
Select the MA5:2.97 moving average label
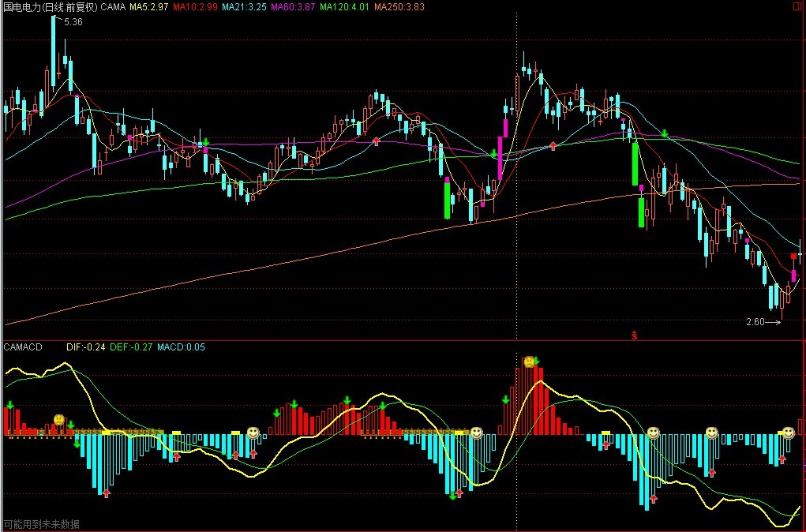click(148, 7)
